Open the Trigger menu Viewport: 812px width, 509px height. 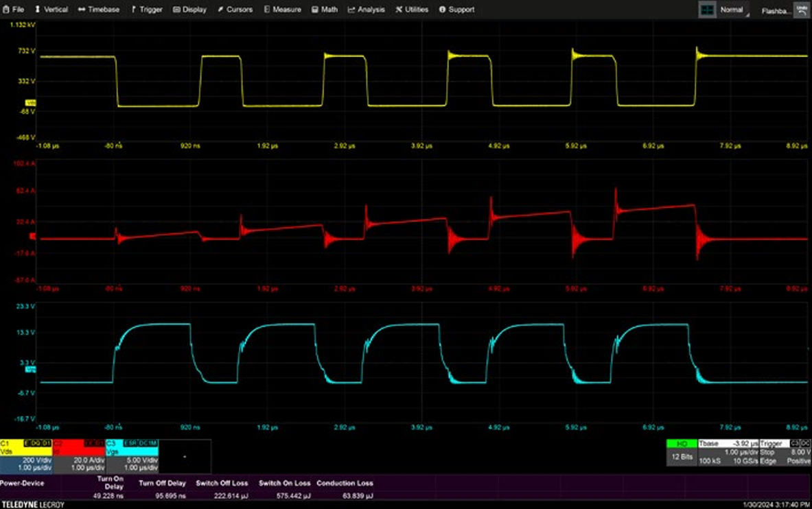146,10
